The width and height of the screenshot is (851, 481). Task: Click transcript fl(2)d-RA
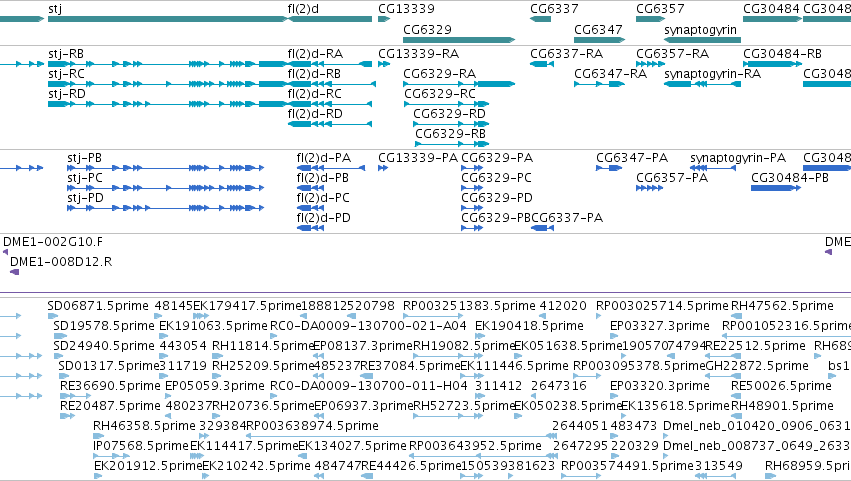315,54
